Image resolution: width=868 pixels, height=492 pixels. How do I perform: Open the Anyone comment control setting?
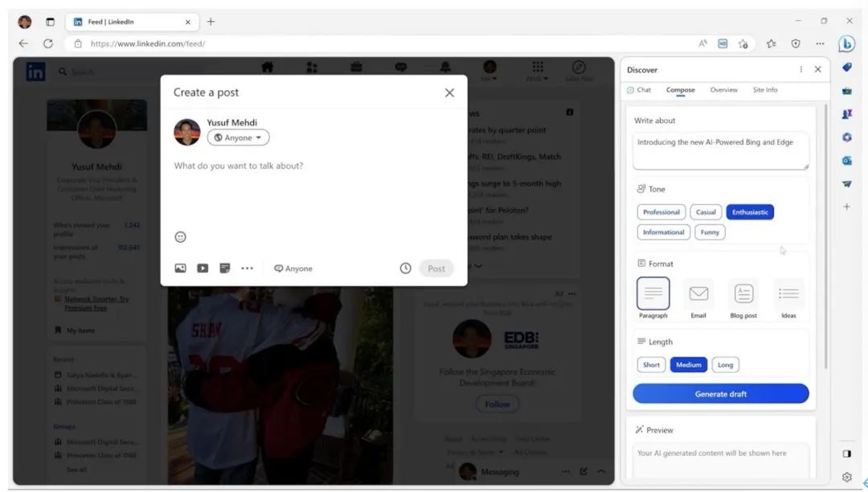[x=293, y=269]
